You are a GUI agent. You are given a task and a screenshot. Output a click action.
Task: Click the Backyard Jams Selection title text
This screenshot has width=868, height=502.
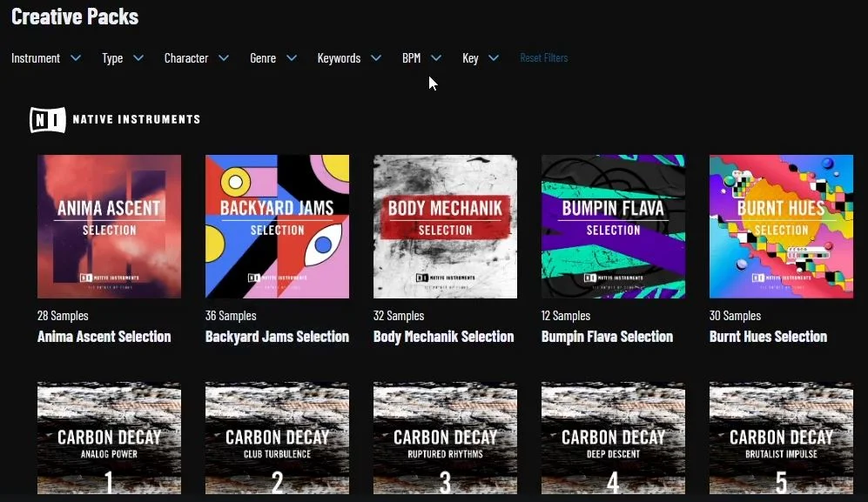tap(278, 337)
